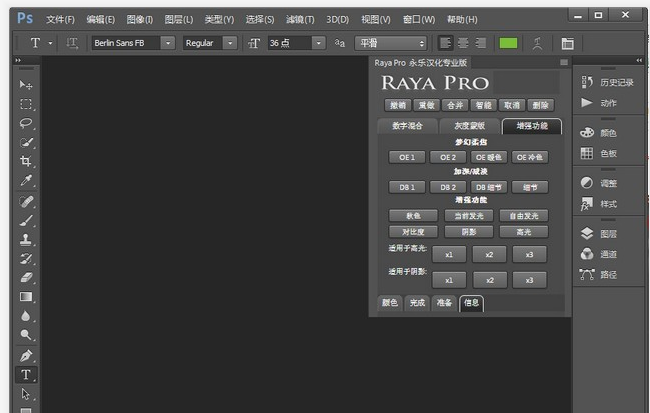This screenshot has width=650, height=413.
Task: Open the character and paragraph panel
Action: (567, 43)
